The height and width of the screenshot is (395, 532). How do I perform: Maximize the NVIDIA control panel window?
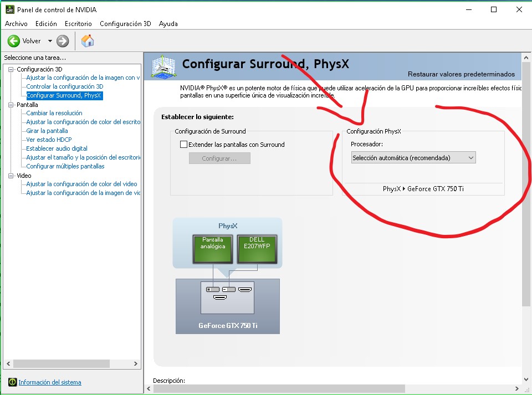[494, 9]
